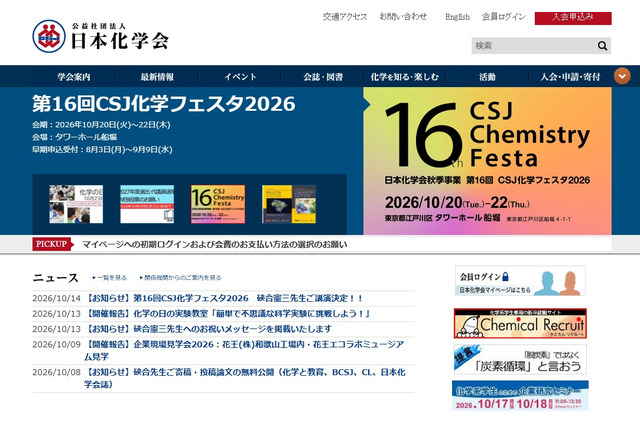Select the journal covers slide thumbnail
The height and width of the screenshot is (426, 640).
coord(289,204)
